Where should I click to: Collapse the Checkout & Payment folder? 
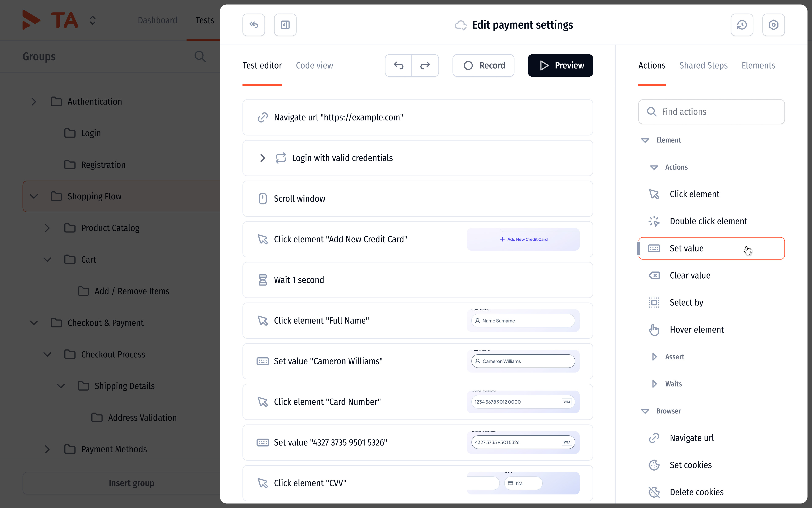click(x=34, y=323)
